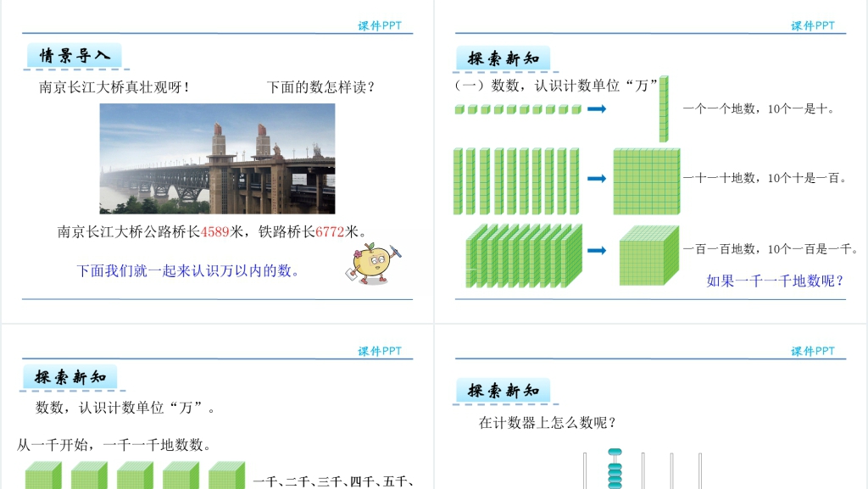Click the large green thousand cube

click(648, 256)
